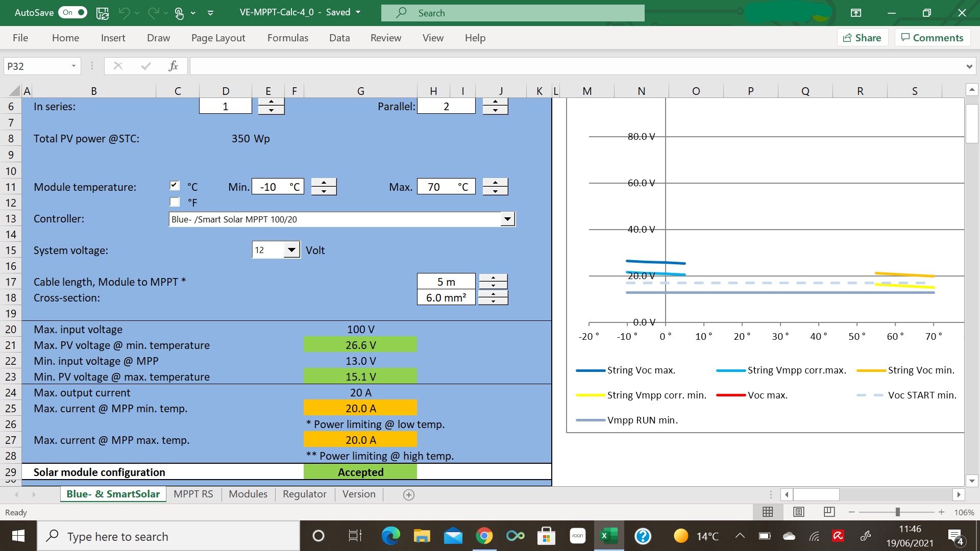Open the Name Box dropdown arrow

click(x=73, y=66)
